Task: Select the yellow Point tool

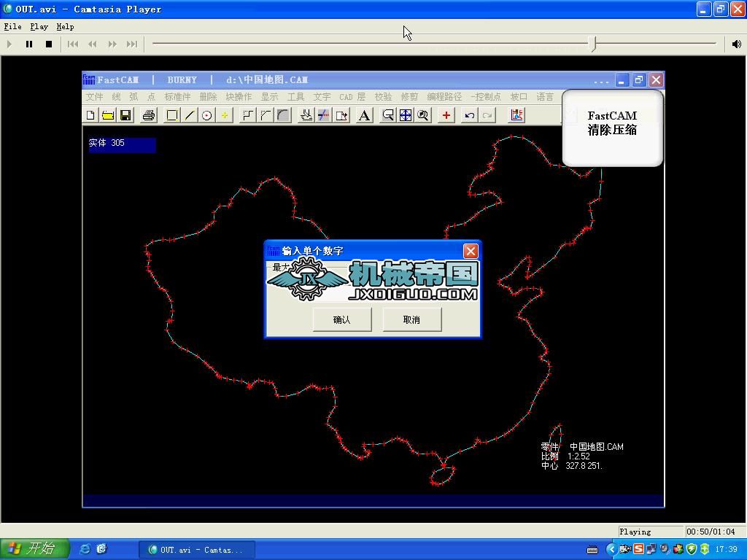Action: [225, 114]
